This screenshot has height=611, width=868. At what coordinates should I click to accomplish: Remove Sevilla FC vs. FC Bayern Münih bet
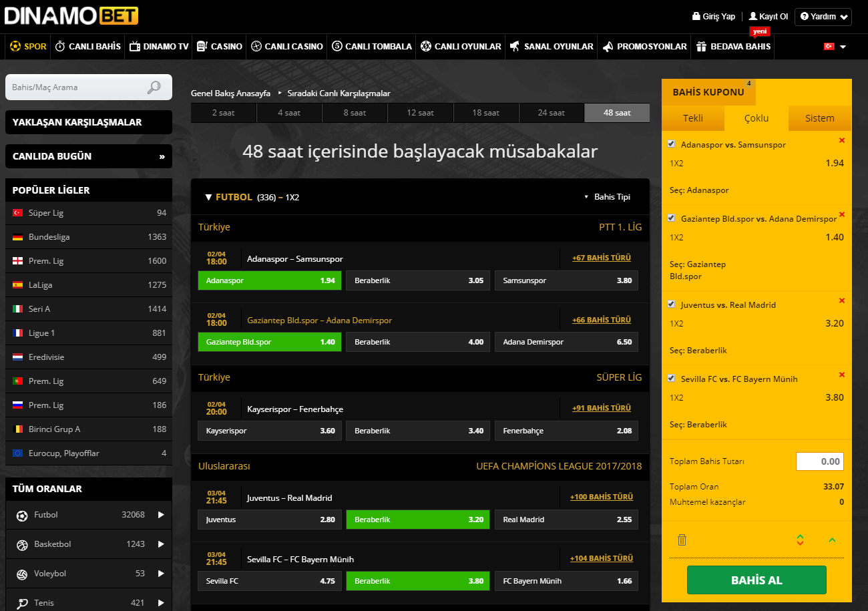(841, 375)
